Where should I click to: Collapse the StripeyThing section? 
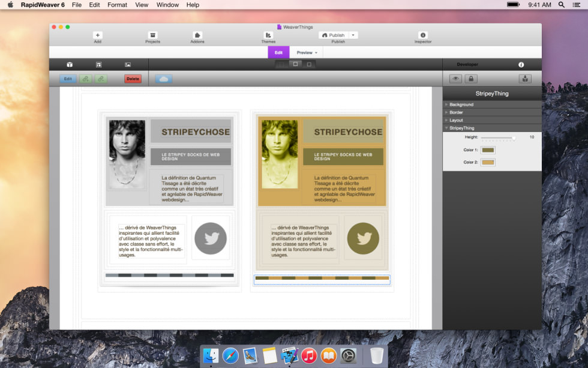pos(492,128)
